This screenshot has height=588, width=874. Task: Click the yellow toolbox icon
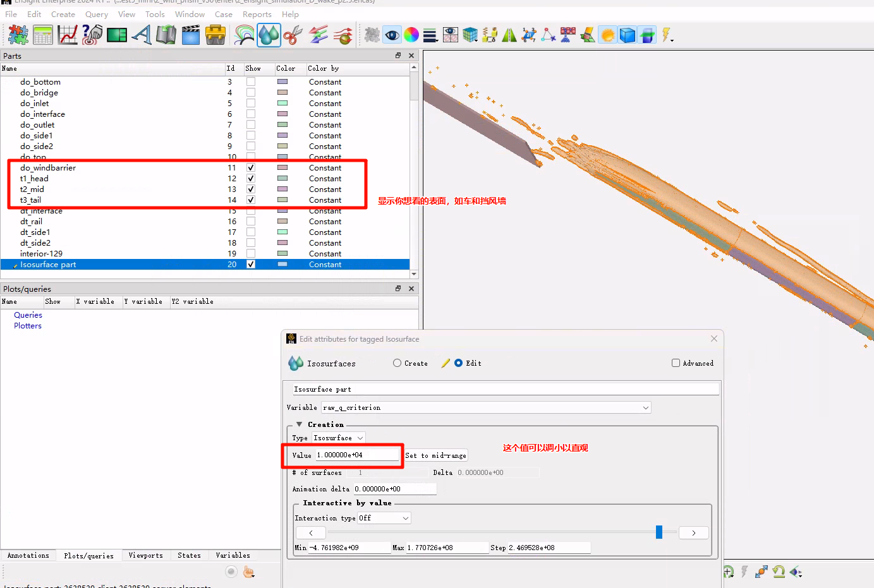pos(215,35)
